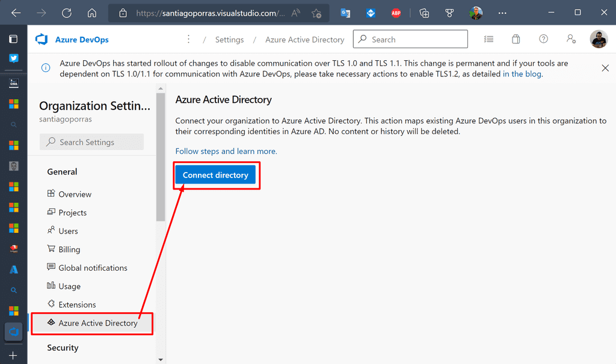The height and width of the screenshot is (364, 616).
Task: Open 'Follow steps and learn more' link
Action: click(x=226, y=152)
